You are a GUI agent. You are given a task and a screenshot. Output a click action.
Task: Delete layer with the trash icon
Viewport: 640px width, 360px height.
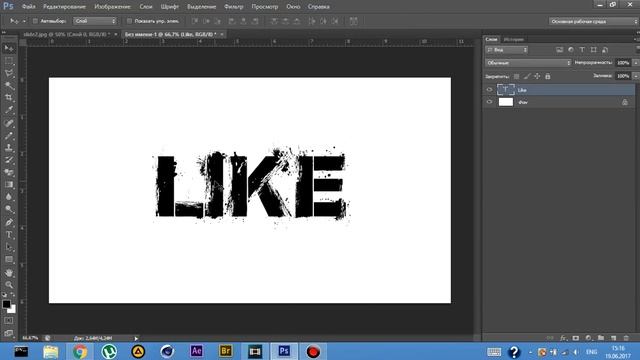coord(626,338)
